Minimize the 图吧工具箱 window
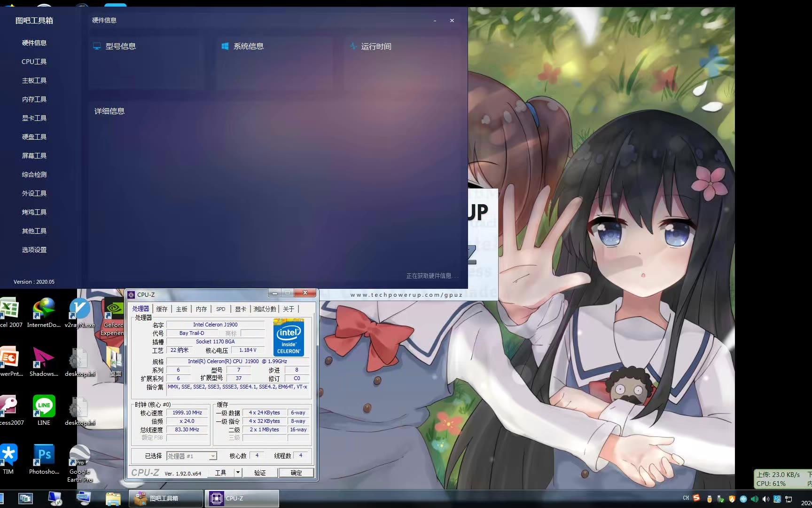 [x=435, y=21]
